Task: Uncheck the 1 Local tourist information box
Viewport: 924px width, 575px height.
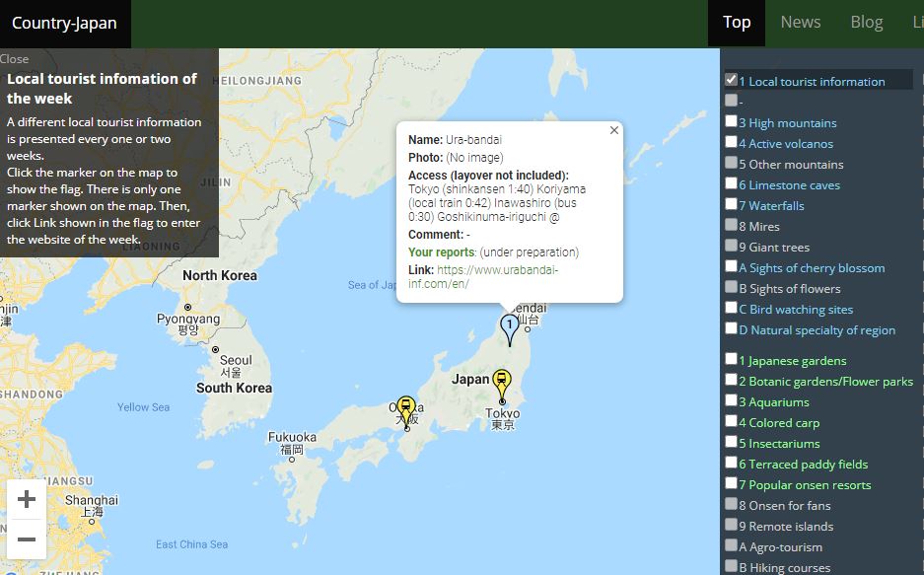Action: 730,81
